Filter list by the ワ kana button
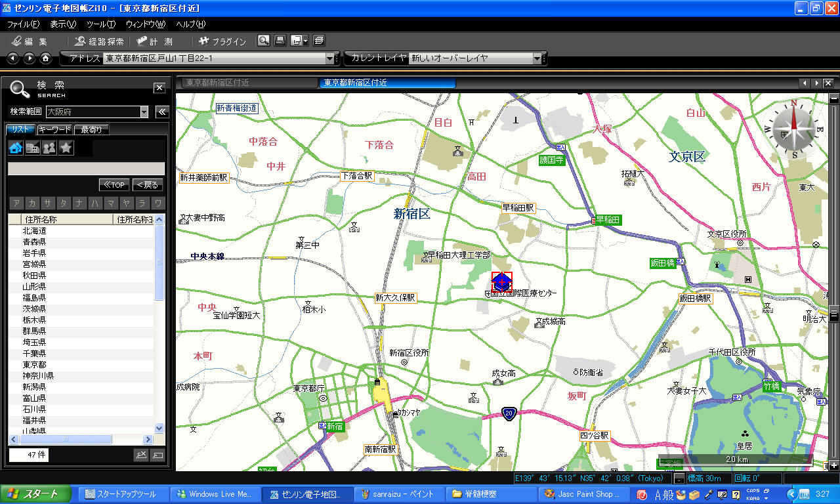This screenshot has width=840, height=504. 157,203
